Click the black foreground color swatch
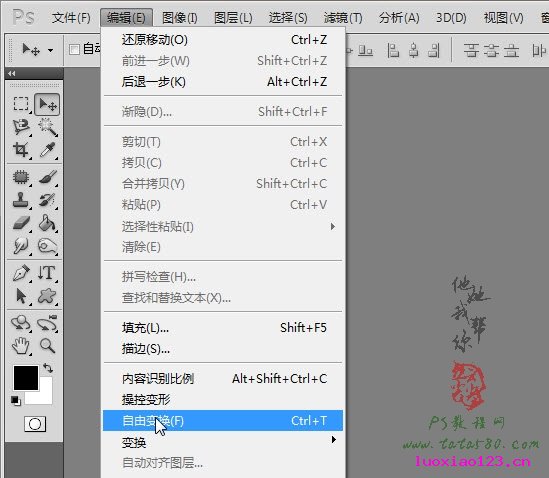This screenshot has height=478, width=549. coord(26,377)
